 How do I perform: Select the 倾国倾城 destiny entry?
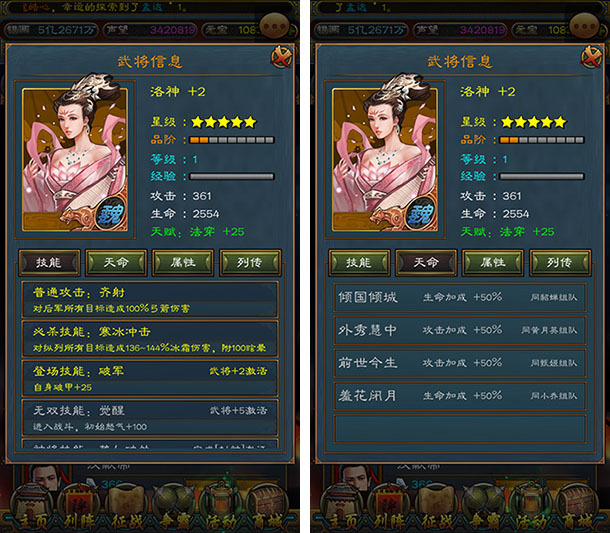pos(460,298)
